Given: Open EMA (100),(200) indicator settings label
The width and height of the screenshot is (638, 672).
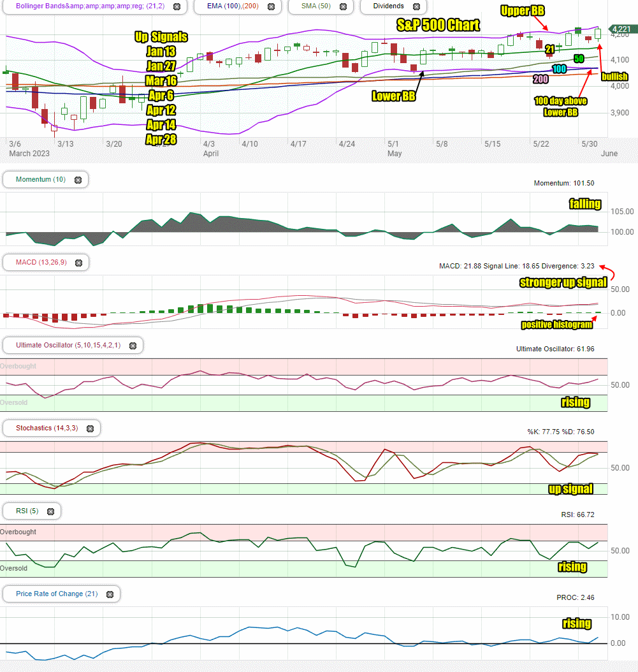Looking at the screenshot, I should pyautogui.click(x=233, y=6).
